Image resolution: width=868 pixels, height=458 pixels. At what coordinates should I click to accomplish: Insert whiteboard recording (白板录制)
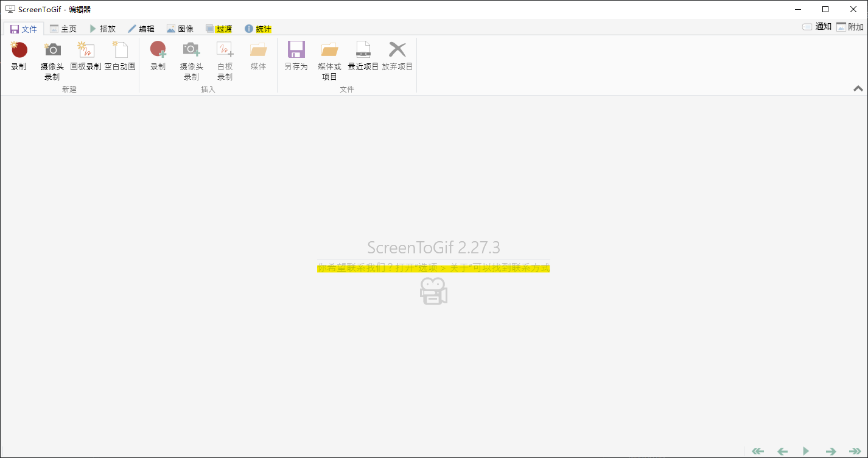[225, 61]
